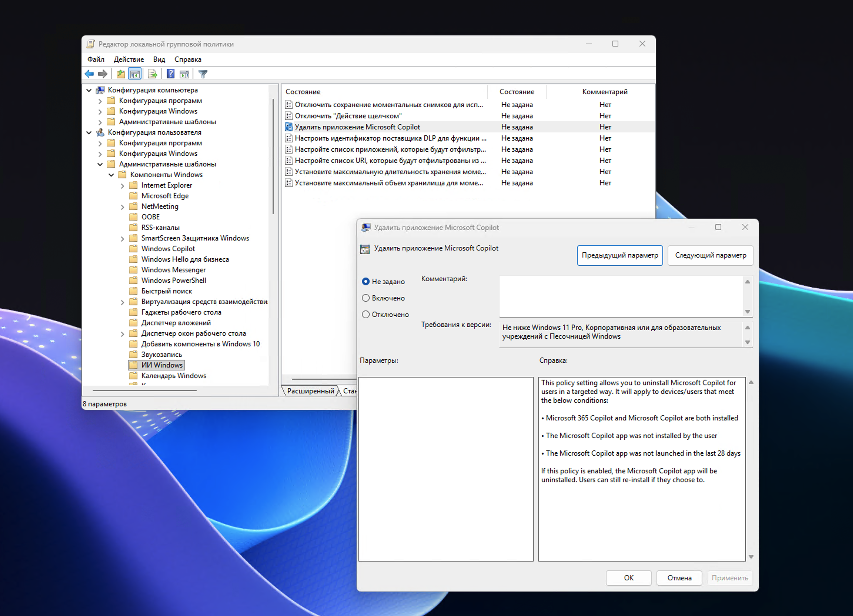Image resolution: width=853 pixels, height=616 pixels.
Task: Click the 'Следующий параметр' button
Action: click(710, 255)
